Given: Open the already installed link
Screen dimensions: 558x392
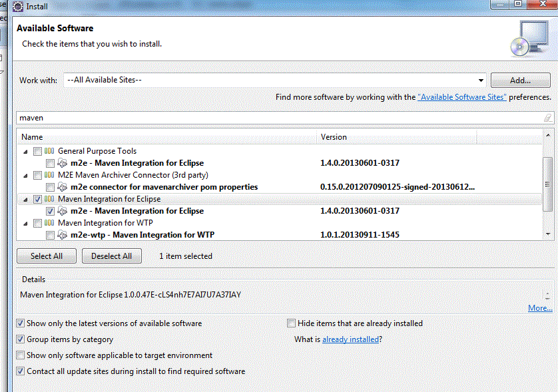Looking at the screenshot, I should point(350,339).
